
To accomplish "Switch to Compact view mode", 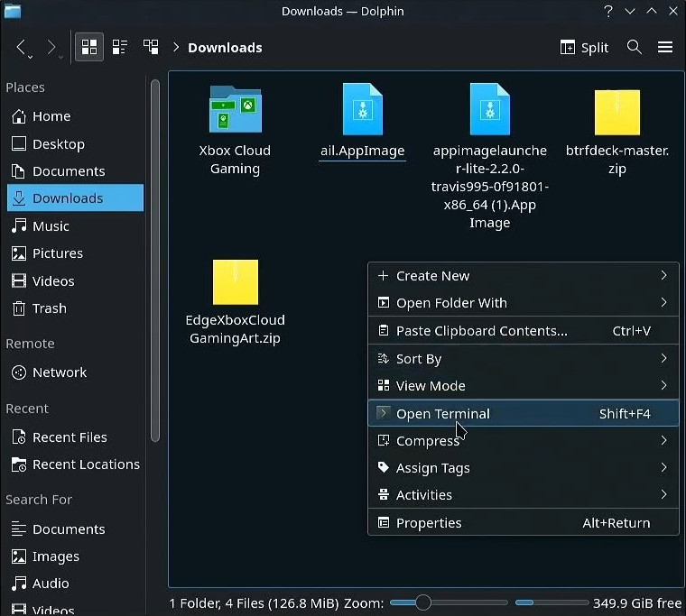I will [x=120, y=47].
